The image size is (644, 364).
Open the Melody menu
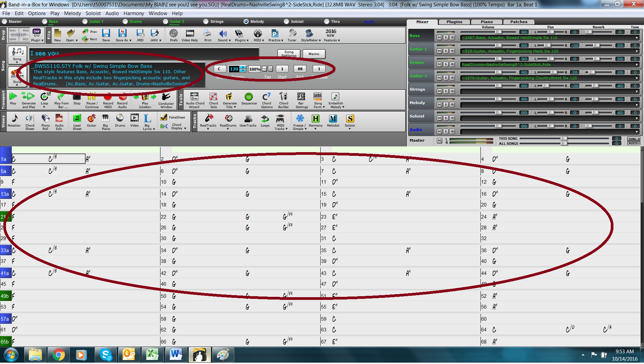tap(72, 13)
